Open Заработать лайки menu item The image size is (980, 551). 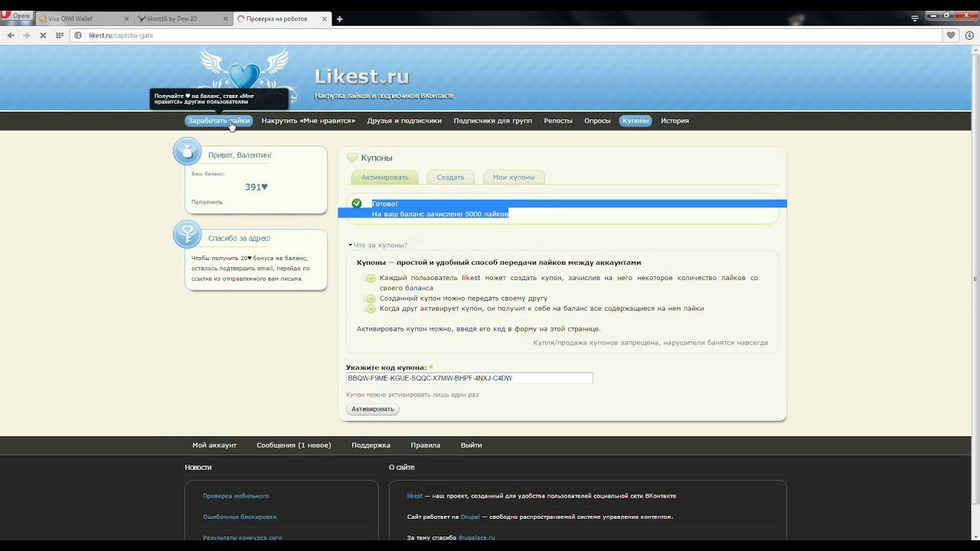219,121
